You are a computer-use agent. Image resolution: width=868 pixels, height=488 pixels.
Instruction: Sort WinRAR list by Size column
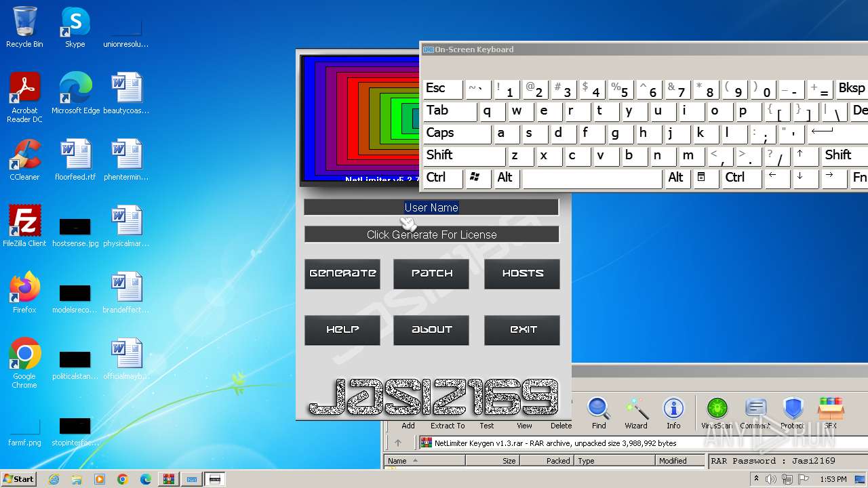[x=492, y=461]
